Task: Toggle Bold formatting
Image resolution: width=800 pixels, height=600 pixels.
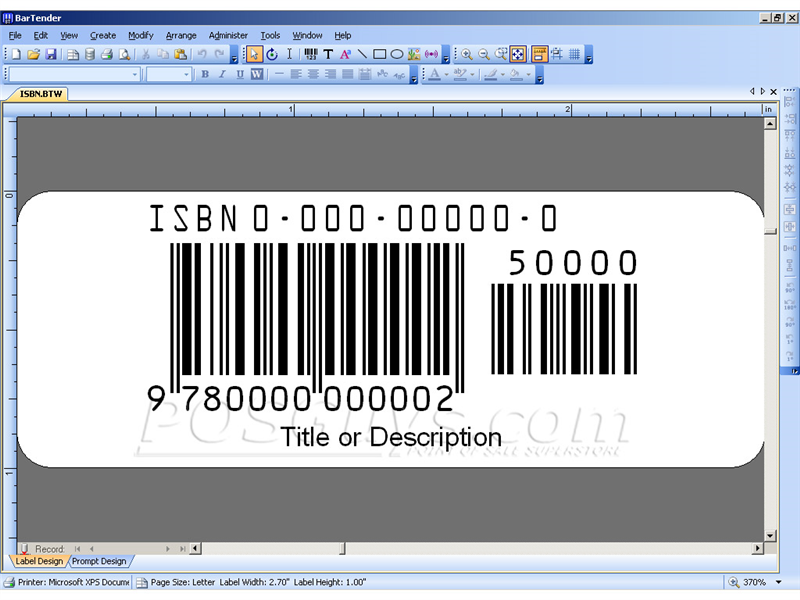Action: [x=205, y=74]
